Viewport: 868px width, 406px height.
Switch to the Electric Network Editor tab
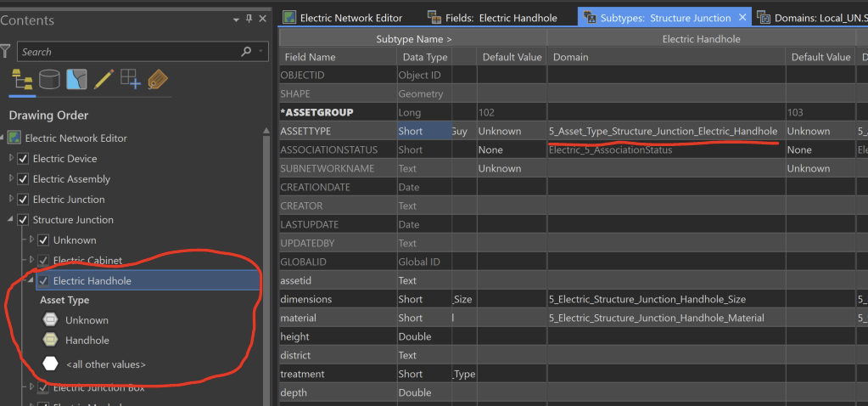point(343,18)
